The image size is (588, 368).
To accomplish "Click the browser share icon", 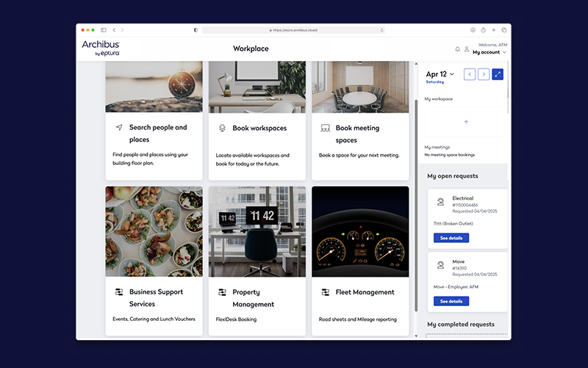I will (484, 30).
